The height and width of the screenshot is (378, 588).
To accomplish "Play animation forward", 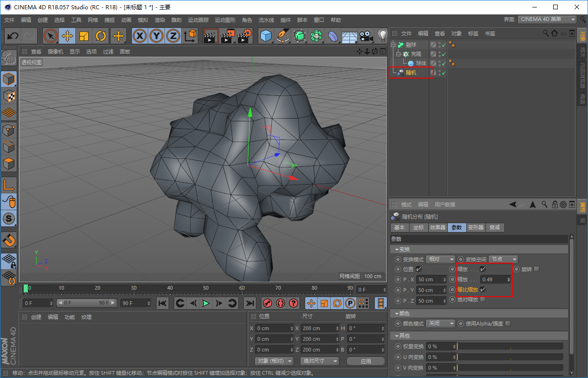I will click(x=206, y=303).
